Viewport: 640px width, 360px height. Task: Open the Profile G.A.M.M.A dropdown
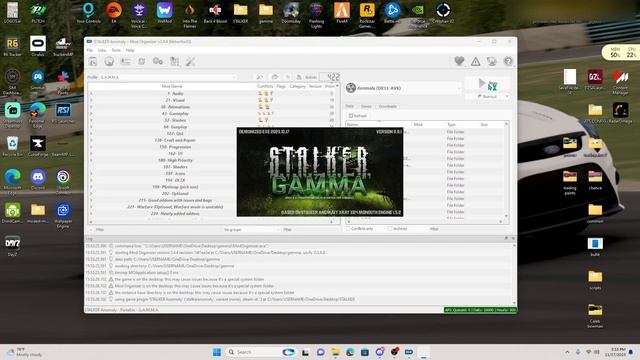click(x=169, y=77)
